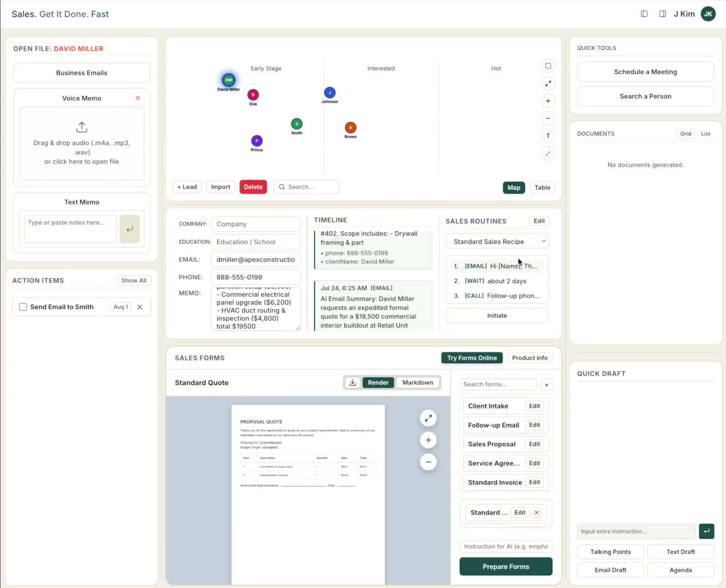Click the Search forms field
726x588 pixels.
(498, 385)
